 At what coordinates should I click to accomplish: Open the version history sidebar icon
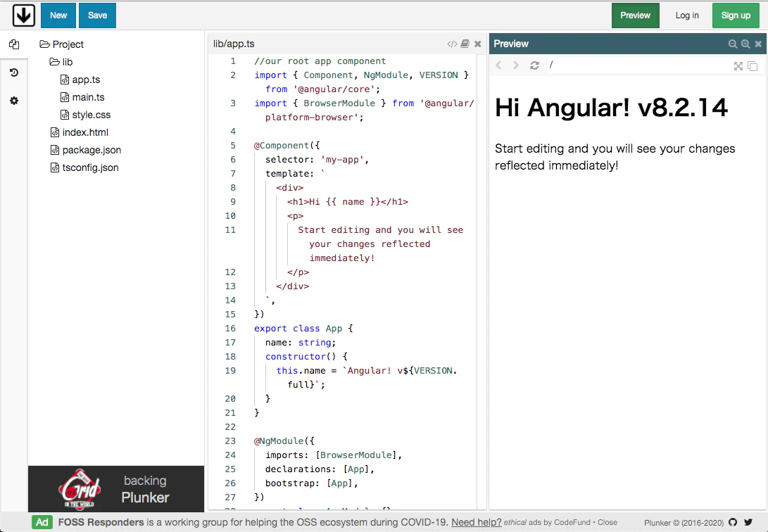(14, 72)
